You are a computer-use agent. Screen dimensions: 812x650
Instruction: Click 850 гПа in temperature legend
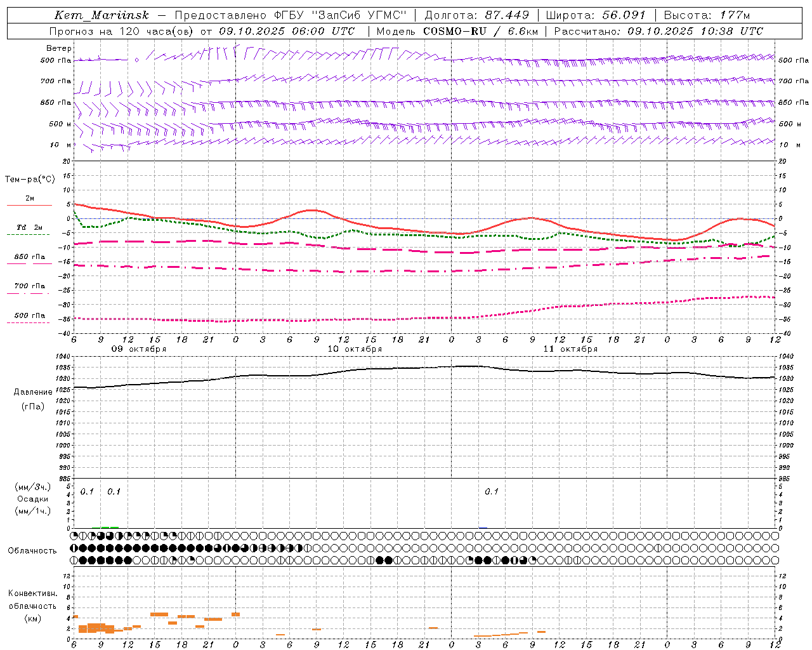(x=29, y=256)
